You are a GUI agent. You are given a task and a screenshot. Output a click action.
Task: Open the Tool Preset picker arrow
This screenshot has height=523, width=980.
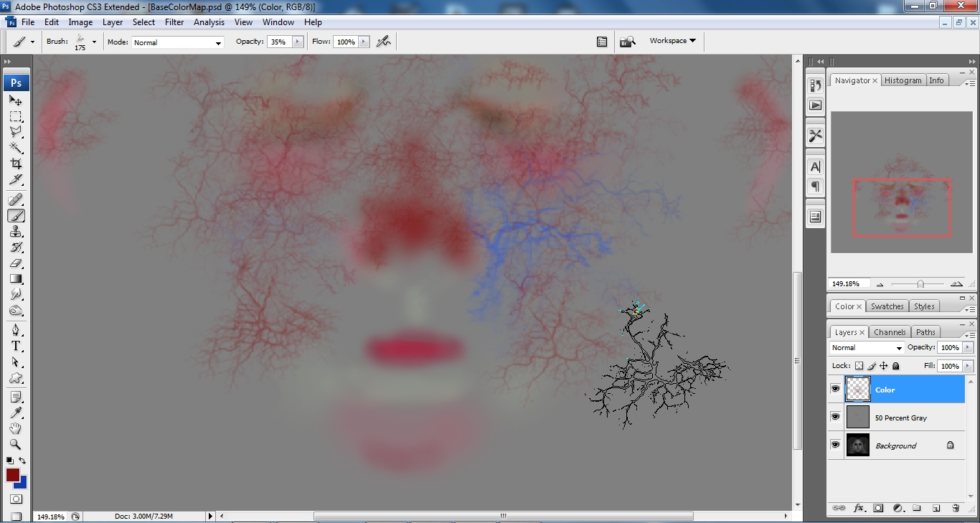pyautogui.click(x=32, y=42)
